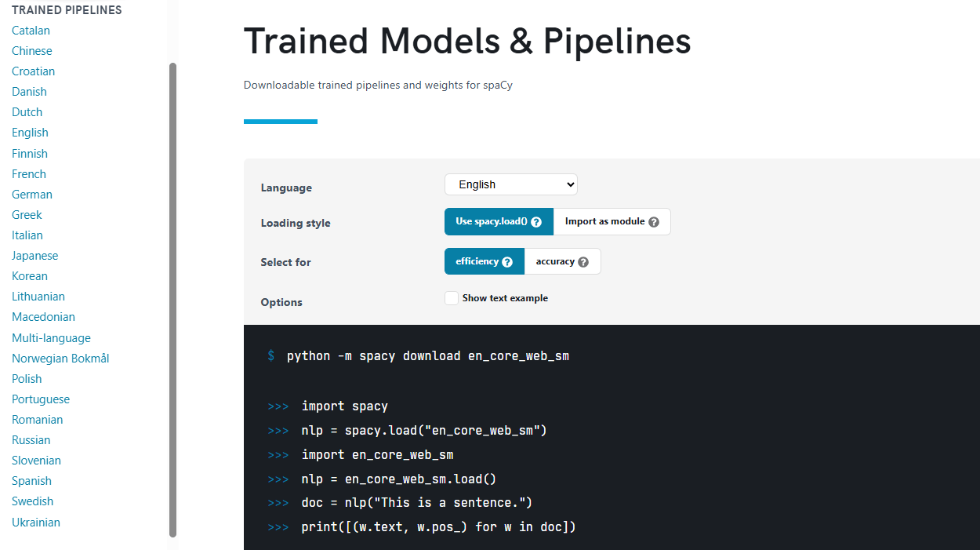Go to Multi-language pipelines
The width and height of the screenshot is (980, 550).
coord(51,338)
